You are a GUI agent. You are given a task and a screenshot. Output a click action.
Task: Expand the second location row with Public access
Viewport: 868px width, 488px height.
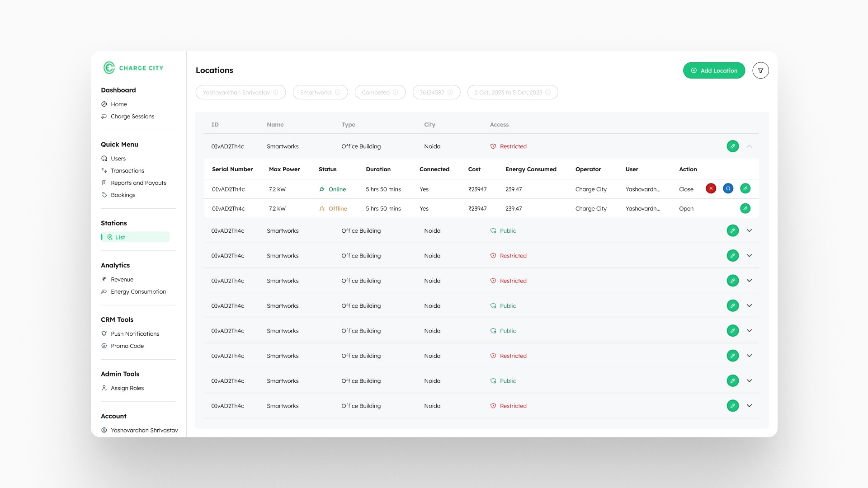pyautogui.click(x=749, y=230)
